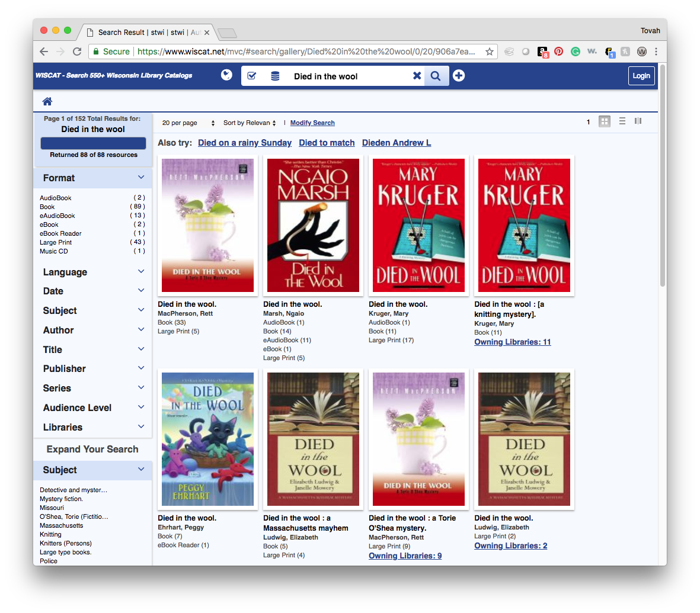
Task: Select 'Mystery fiction.' subject
Action: coord(61,499)
